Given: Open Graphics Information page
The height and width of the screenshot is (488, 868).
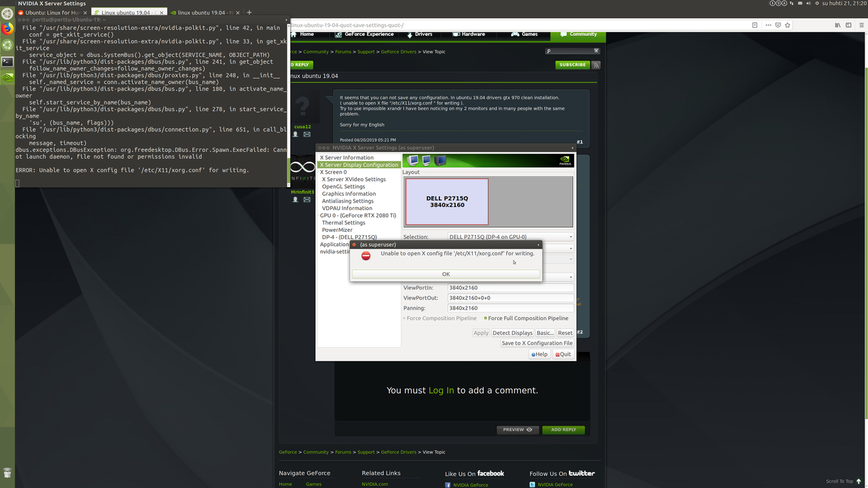Looking at the screenshot, I should coord(349,194).
